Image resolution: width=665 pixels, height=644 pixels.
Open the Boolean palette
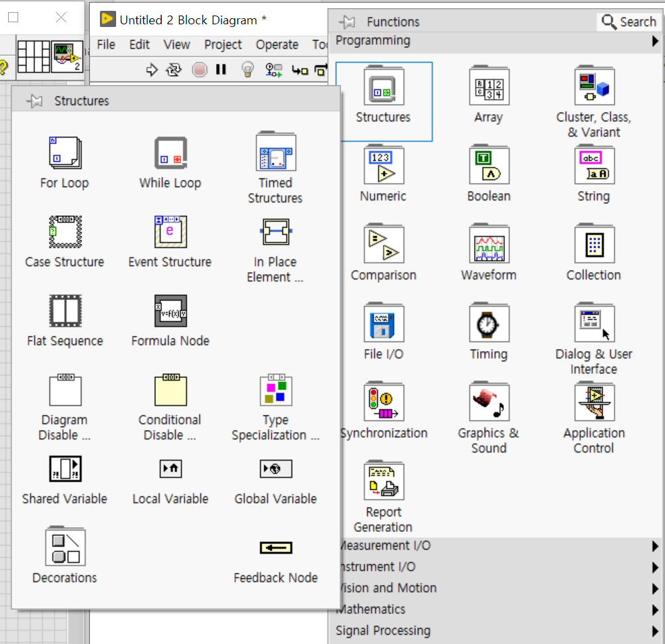click(x=489, y=165)
